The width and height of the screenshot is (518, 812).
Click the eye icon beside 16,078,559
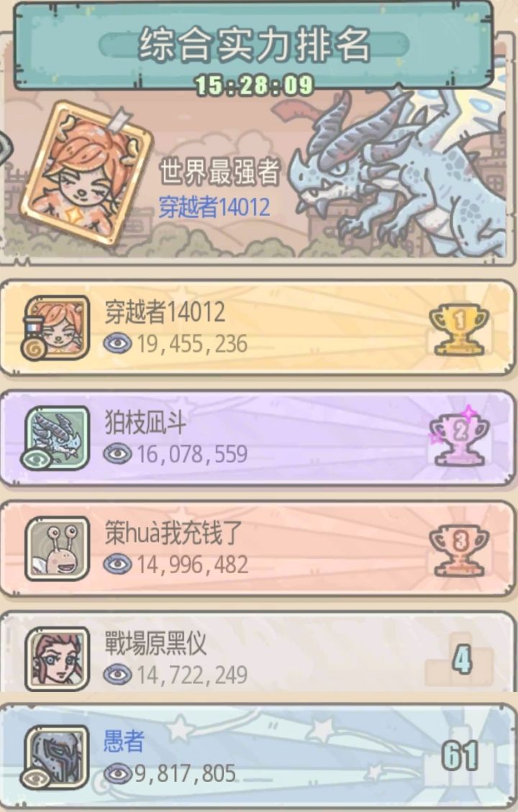click(x=117, y=454)
